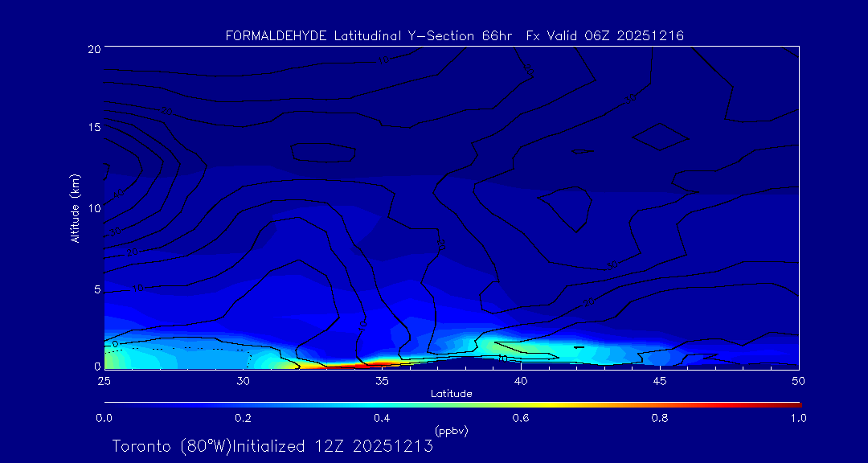Select the 20 km altitude tick label
Image resolution: width=868 pixels, height=463 pixels.
click(93, 48)
